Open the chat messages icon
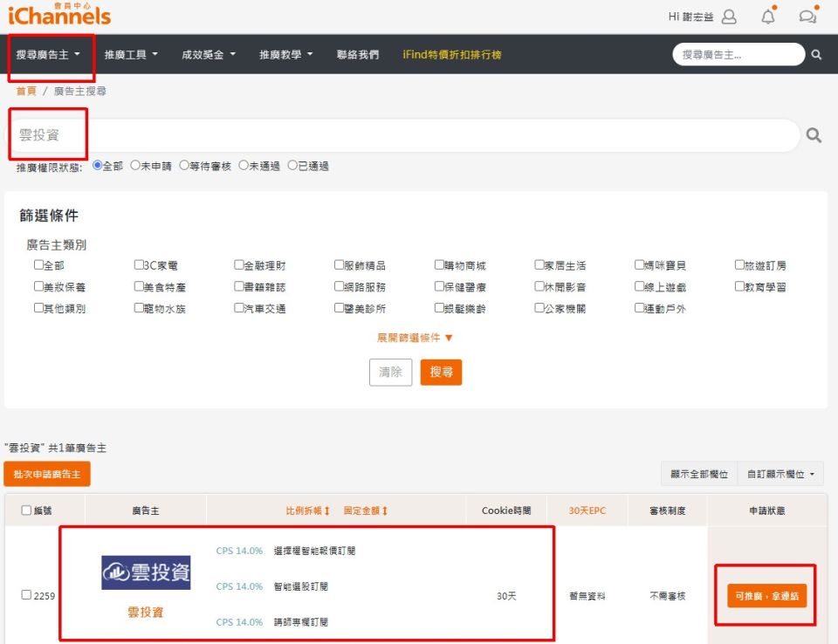The image size is (838, 644). [x=807, y=17]
